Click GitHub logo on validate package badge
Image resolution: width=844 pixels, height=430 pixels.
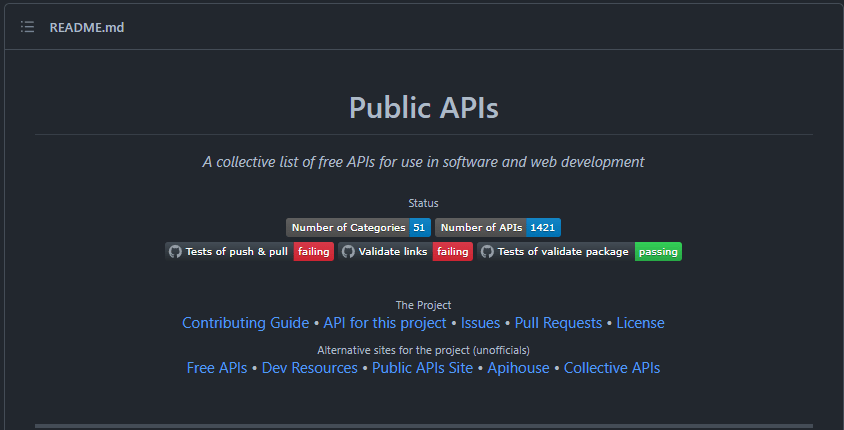click(487, 251)
